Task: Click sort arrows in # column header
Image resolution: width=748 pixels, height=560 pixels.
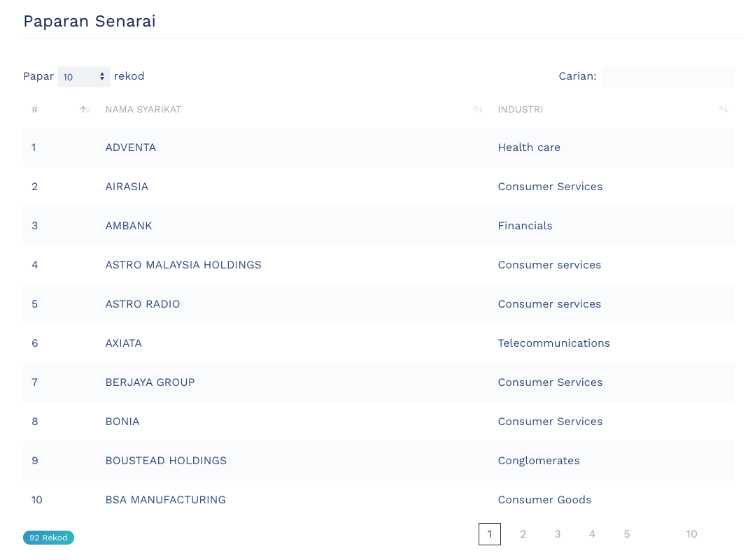Action: (x=85, y=110)
